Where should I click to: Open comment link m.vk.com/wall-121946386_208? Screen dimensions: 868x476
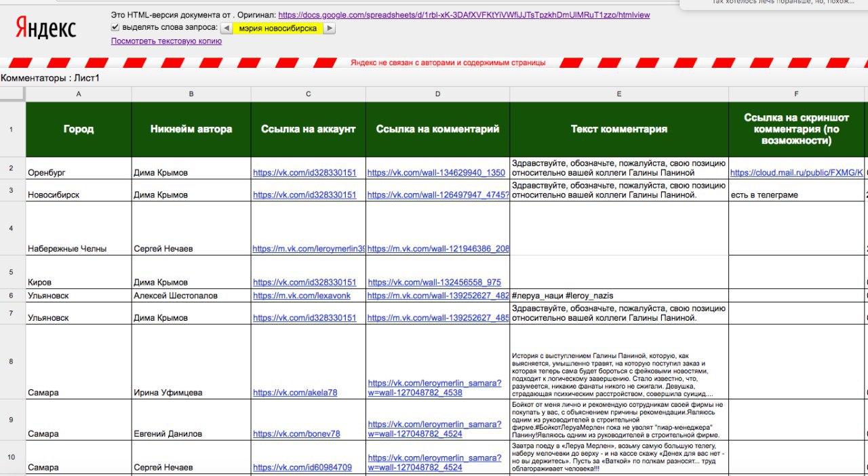tap(438, 249)
